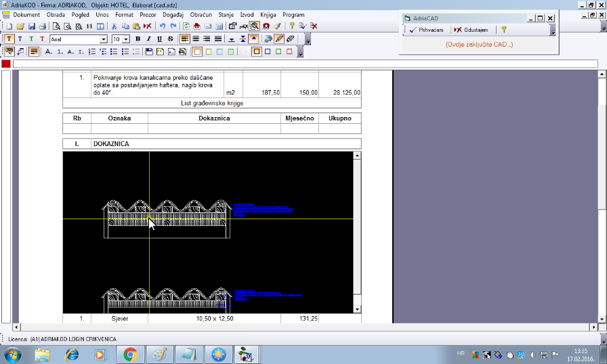The height and width of the screenshot is (364, 607).
Task: Apply strikethrough with the S button
Action: [x=170, y=39]
